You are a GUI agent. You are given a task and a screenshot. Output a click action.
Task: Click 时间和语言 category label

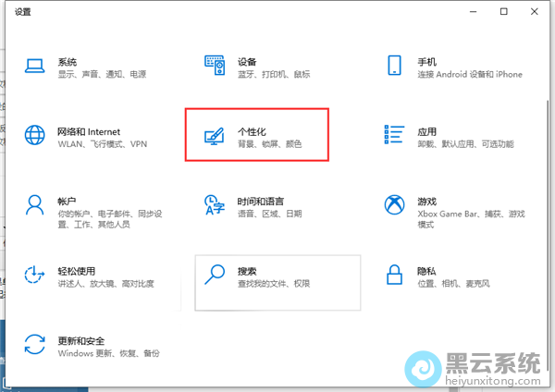tap(260, 201)
